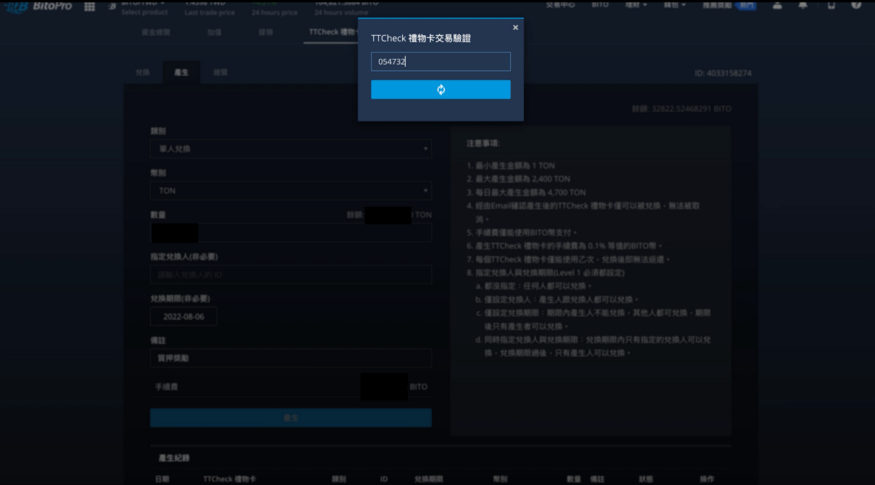The height and width of the screenshot is (485, 875).
Task: Open the apps grid icon beside BitoPro logo
Action: 89,7
